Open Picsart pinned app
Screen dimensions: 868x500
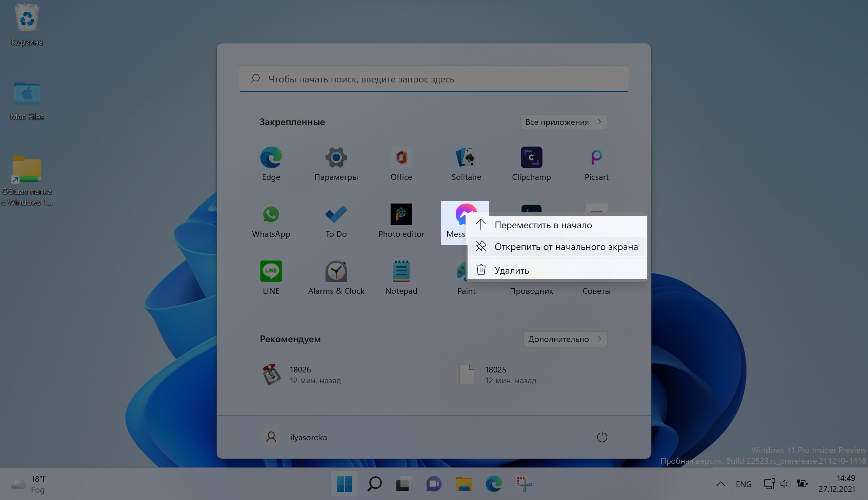coord(596,164)
